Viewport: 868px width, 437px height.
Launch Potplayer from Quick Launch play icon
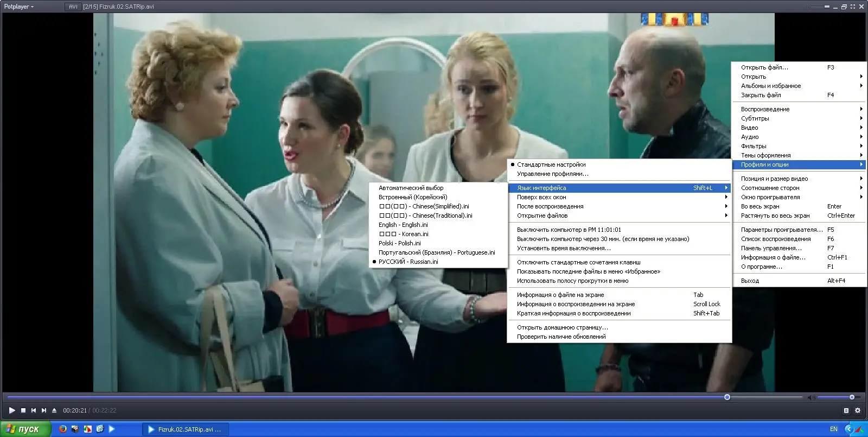(x=112, y=429)
